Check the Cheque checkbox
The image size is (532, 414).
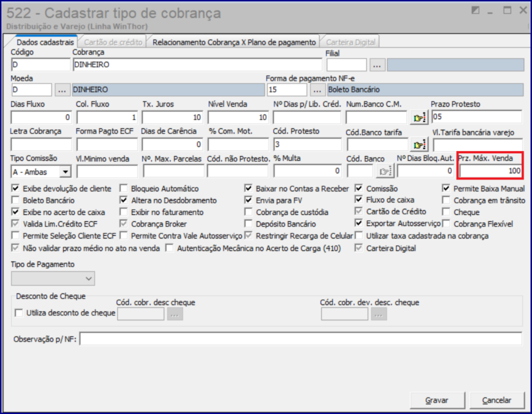click(446, 212)
